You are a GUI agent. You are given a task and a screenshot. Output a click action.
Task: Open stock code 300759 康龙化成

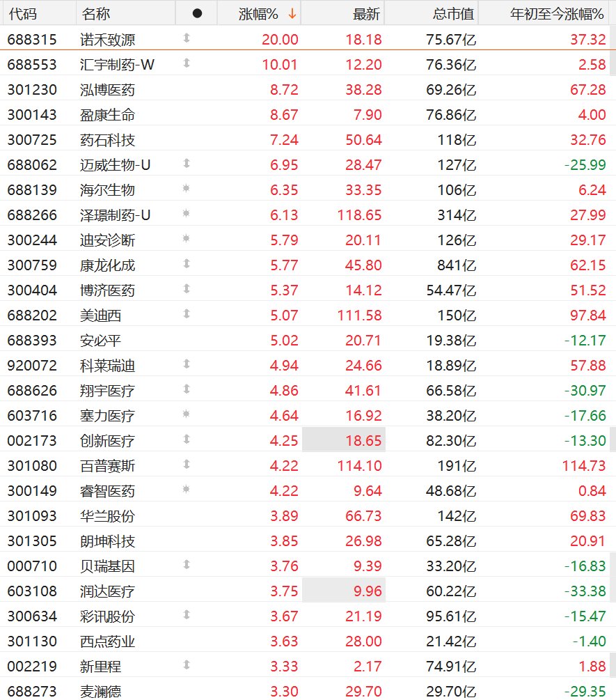click(x=32, y=265)
